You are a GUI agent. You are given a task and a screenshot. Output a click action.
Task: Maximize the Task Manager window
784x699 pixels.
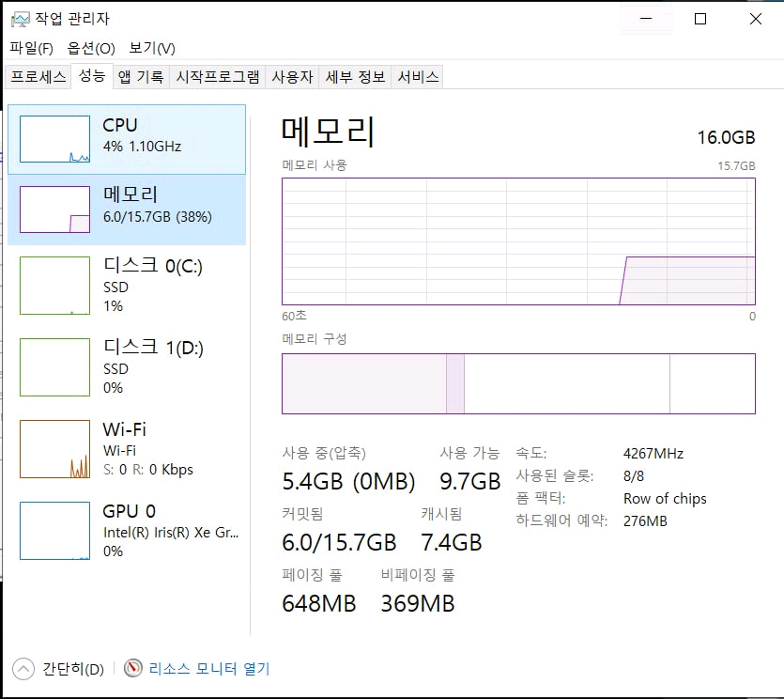click(x=700, y=19)
